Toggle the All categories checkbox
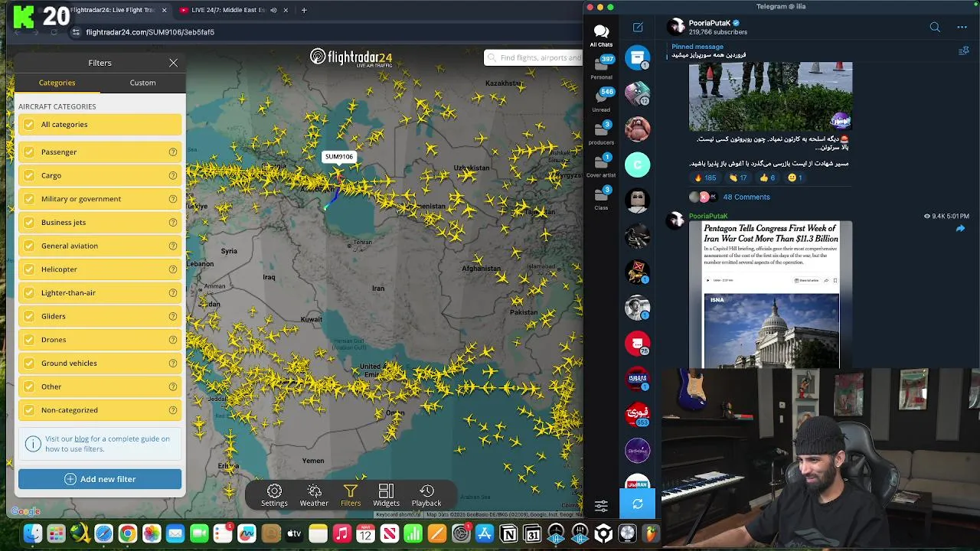The height and width of the screenshot is (551, 980). click(29, 125)
